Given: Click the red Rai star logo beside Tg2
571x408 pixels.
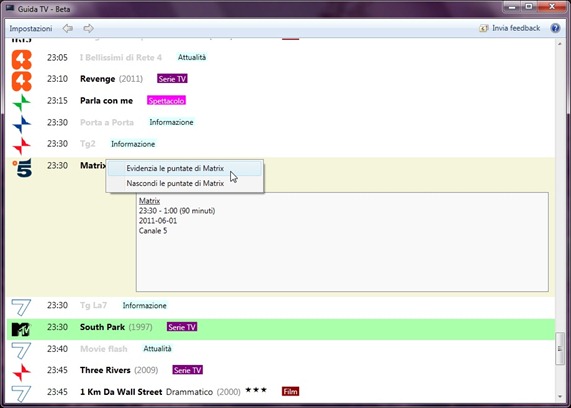Looking at the screenshot, I should [x=21, y=146].
